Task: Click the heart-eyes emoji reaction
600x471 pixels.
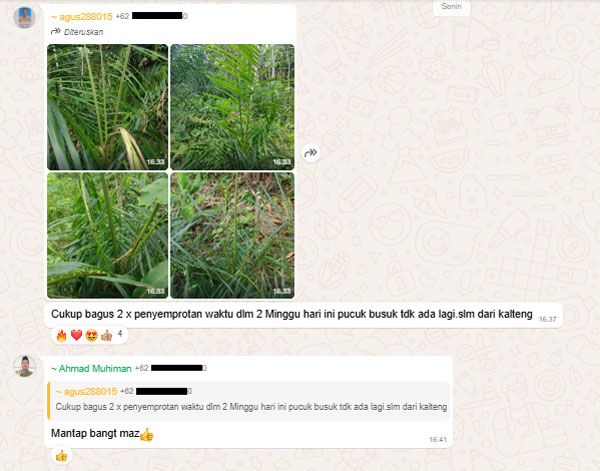Action: pyautogui.click(x=91, y=336)
